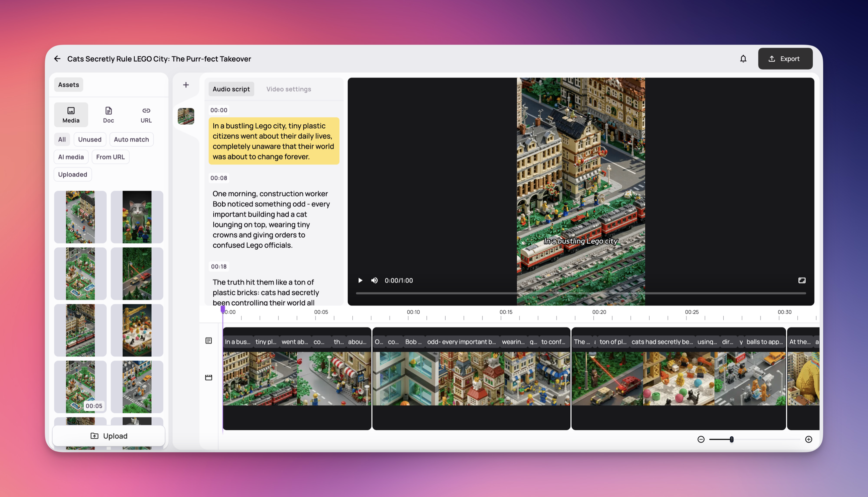Play the video preview
The height and width of the screenshot is (497, 868).
pyautogui.click(x=360, y=280)
